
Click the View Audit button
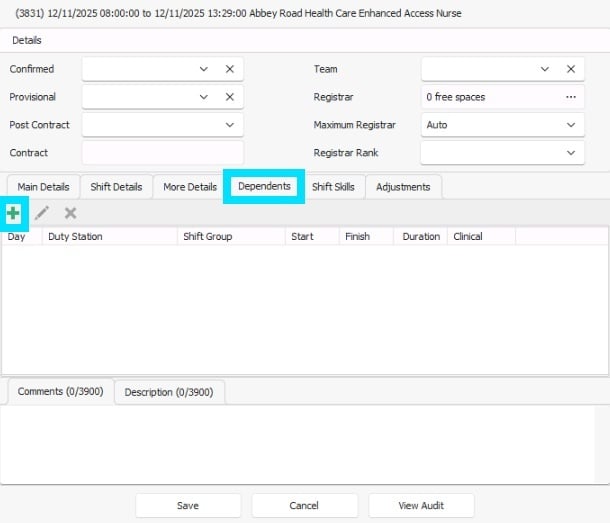point(421,505)
